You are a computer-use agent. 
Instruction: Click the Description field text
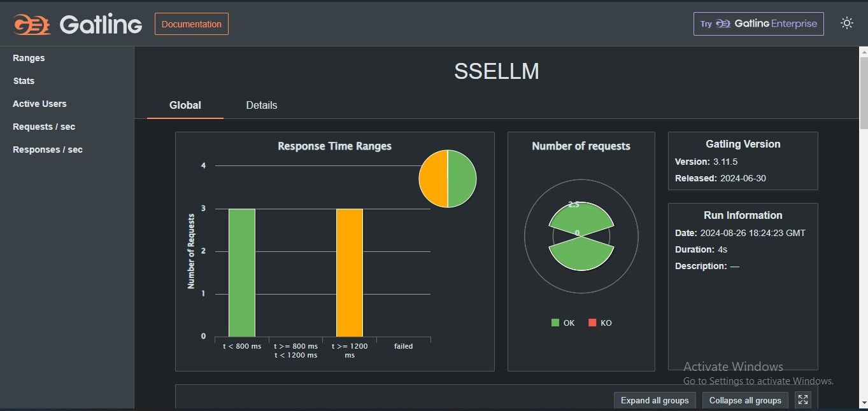click(707, 266)
